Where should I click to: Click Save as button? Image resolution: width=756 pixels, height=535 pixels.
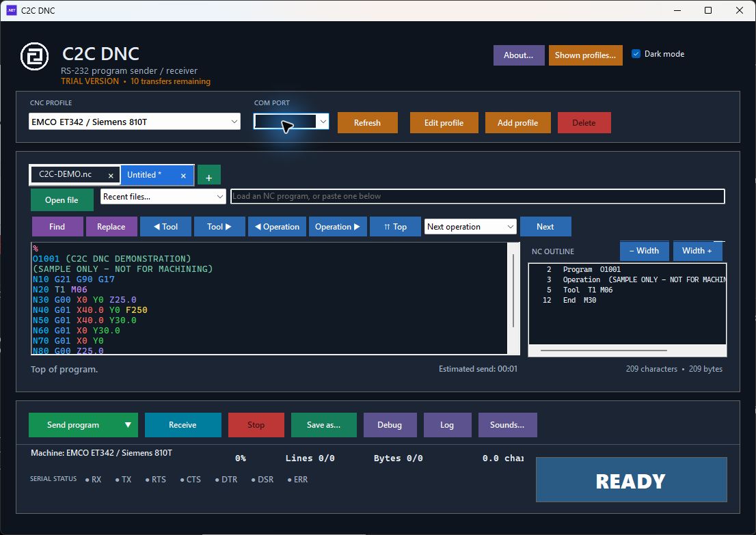pos(323,424)
